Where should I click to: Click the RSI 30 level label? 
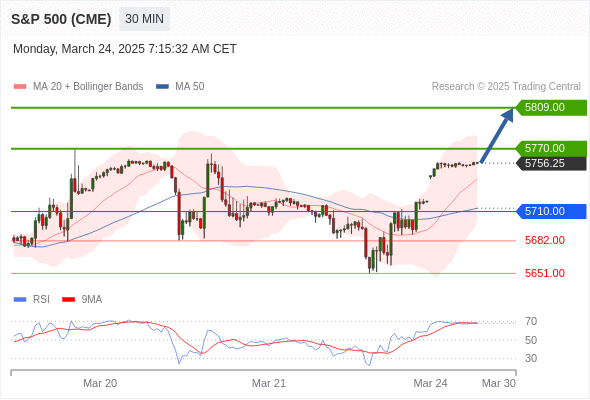pos(531,358)
